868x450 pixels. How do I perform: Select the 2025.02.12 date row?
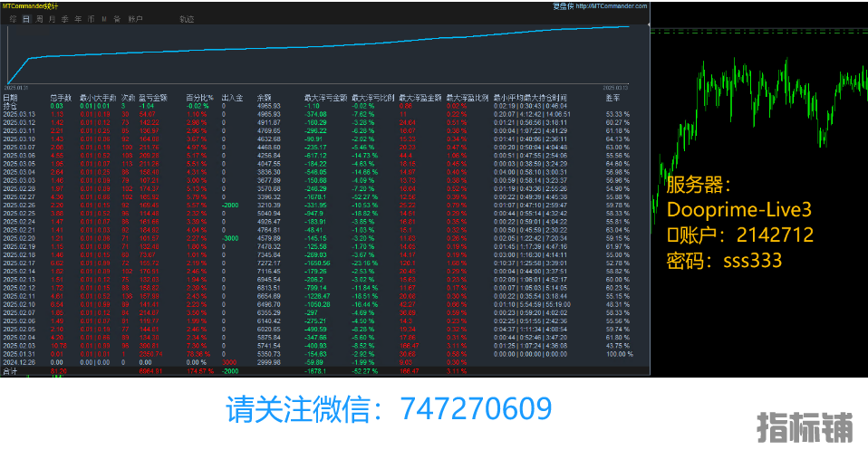(x=325, y=288)
